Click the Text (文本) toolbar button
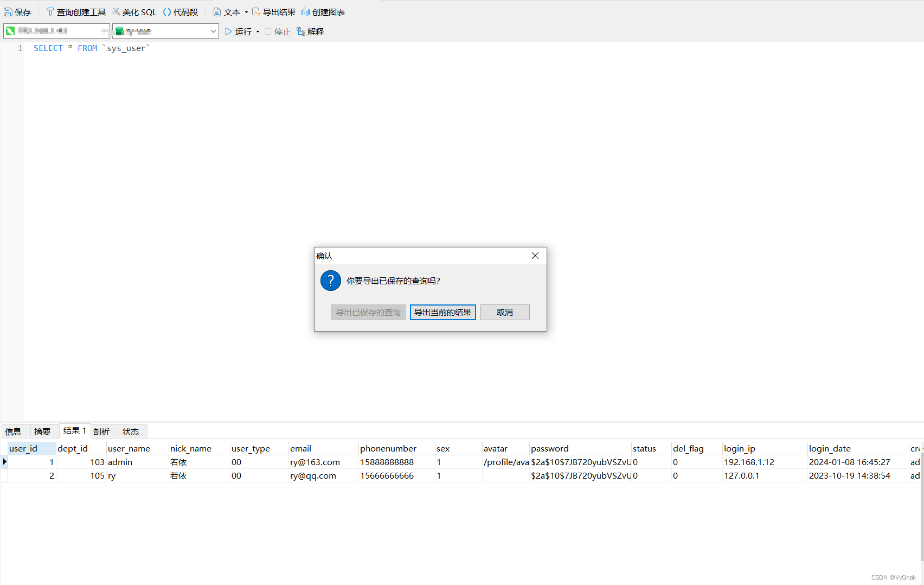 [227, 12]
